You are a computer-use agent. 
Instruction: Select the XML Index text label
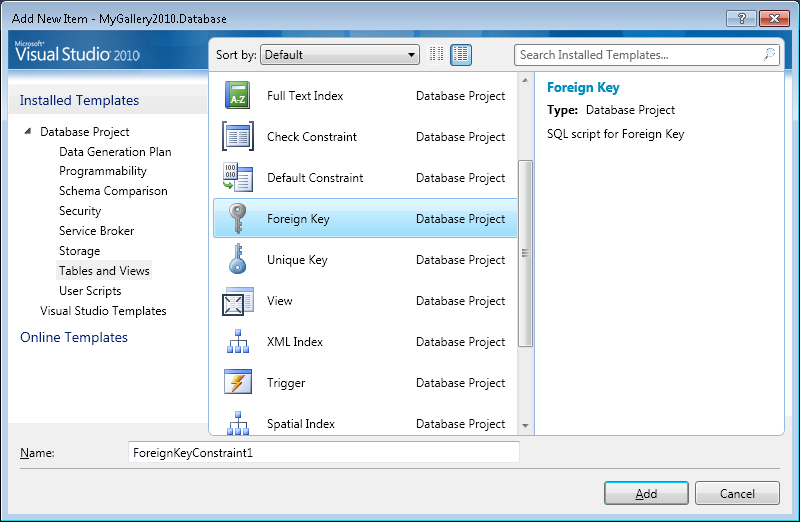(295, 342)
